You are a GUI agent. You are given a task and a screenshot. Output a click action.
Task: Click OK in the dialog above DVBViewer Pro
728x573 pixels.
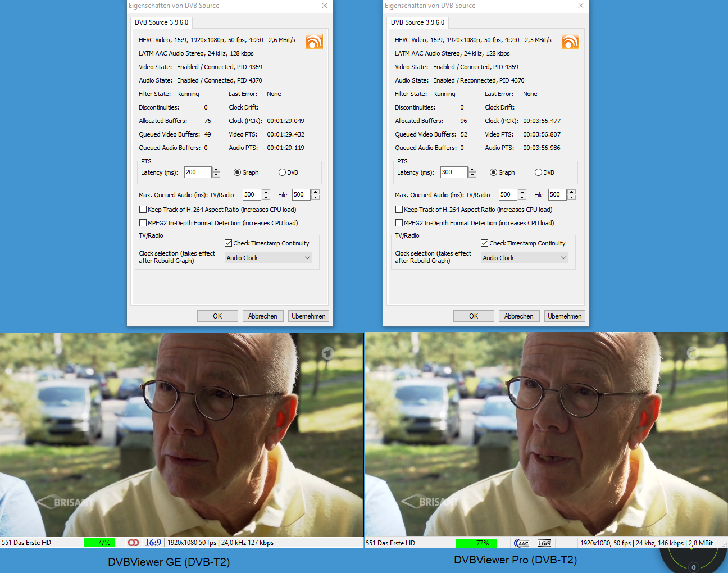click(x=474, y=316)
